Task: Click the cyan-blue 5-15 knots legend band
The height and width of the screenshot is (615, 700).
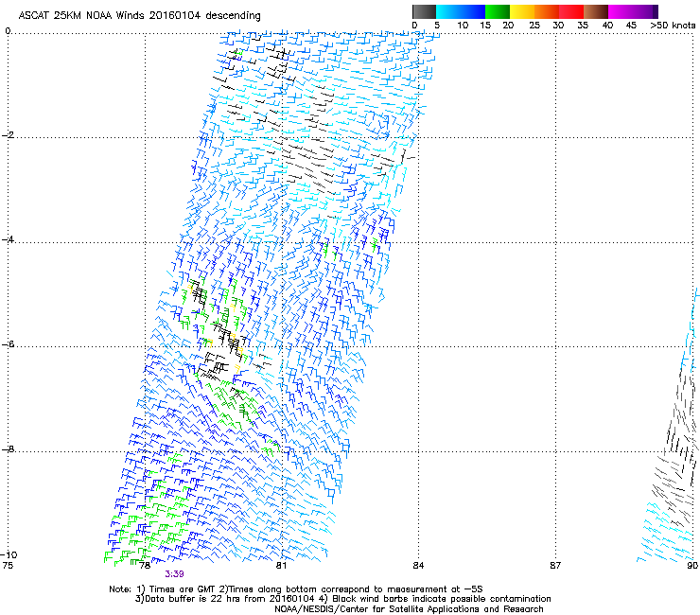Action: pyautogui.click(x=461, y=11)
